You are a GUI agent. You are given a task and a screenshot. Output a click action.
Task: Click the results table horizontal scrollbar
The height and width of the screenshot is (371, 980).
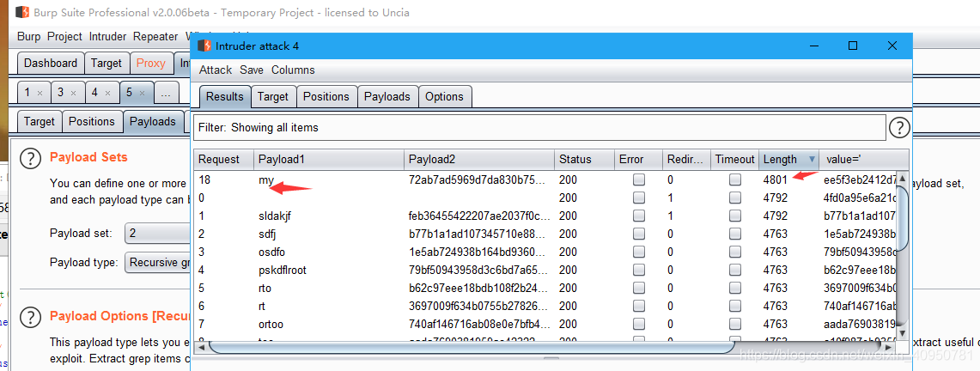[x=472, y=347]
